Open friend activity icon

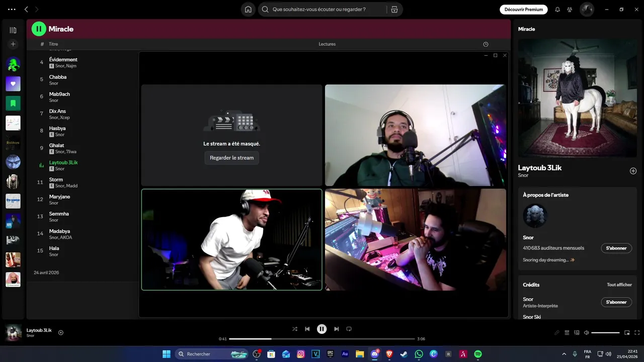[570, 9]
